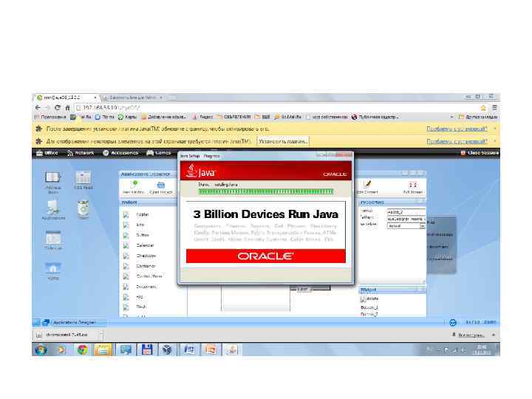Click the Word taskbar icon
The width and height of the screenshot is (532, 399).
[x=189, y=349]
